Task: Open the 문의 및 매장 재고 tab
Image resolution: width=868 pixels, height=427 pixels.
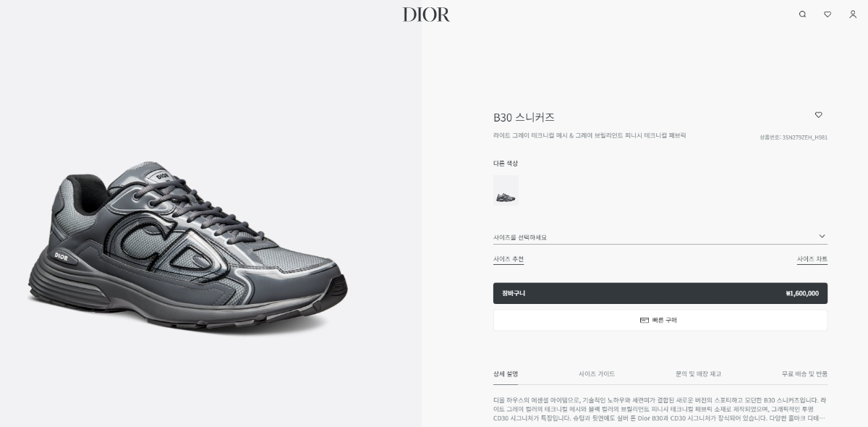Action: tap(698, 374)
